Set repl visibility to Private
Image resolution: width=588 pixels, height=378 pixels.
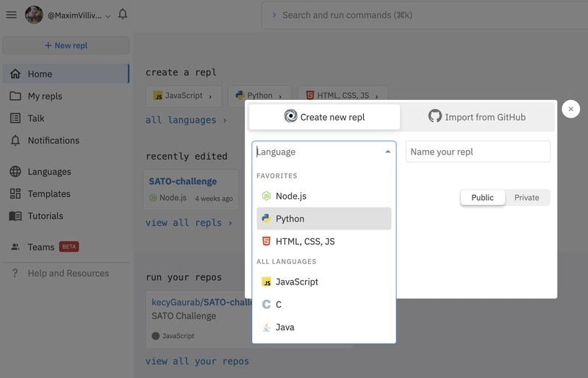click(526, 197)
